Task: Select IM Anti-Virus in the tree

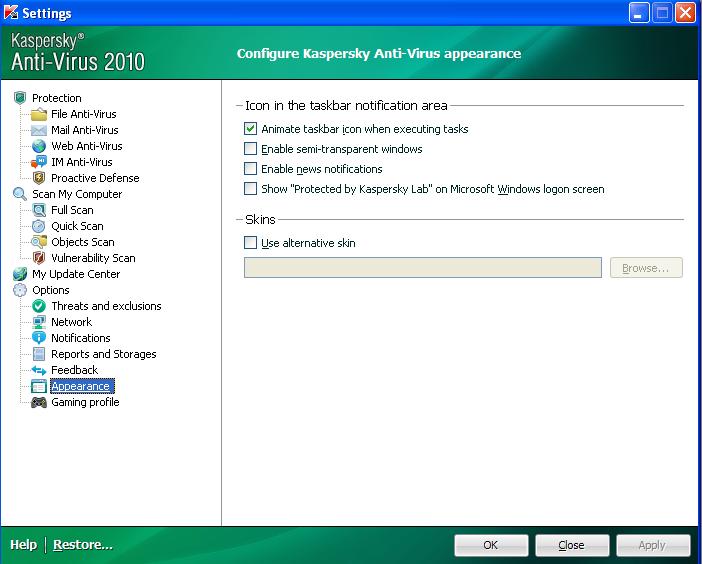Action: [81, 162]
